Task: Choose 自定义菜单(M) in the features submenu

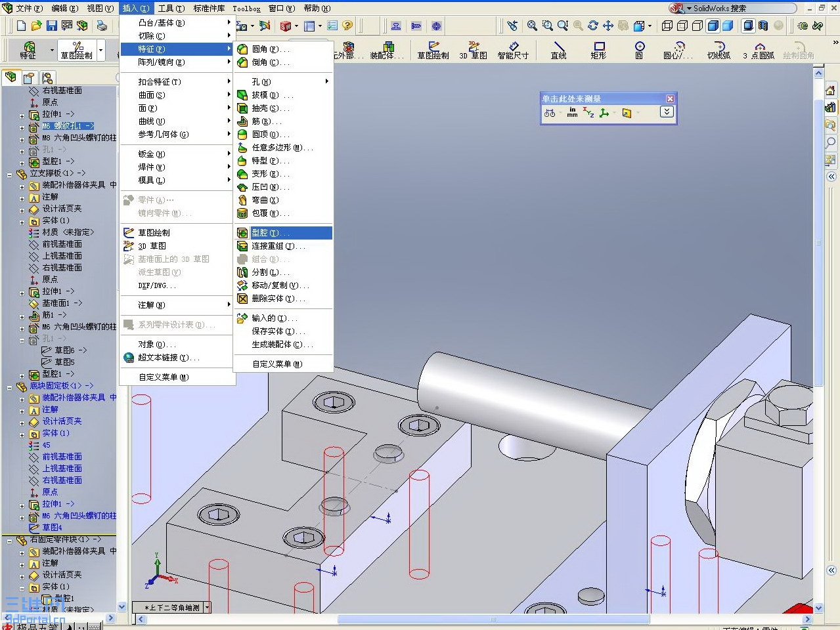Action: pos(283,364)
